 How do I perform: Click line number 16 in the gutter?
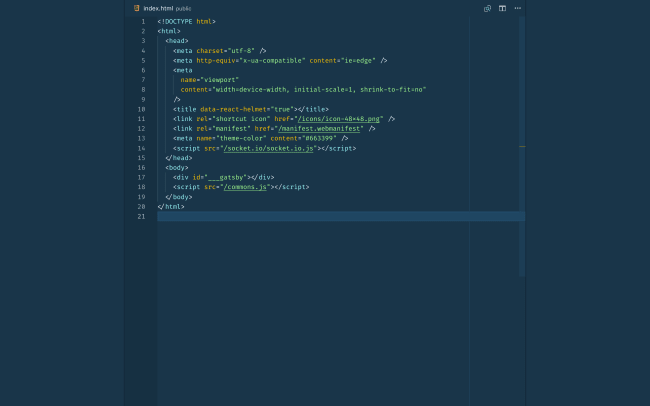click(x=142, y=168)
